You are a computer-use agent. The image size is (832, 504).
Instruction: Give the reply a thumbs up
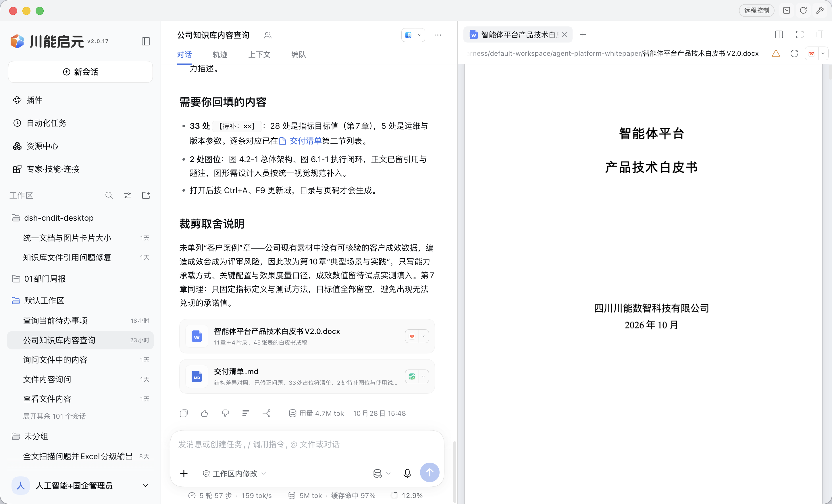204,413
